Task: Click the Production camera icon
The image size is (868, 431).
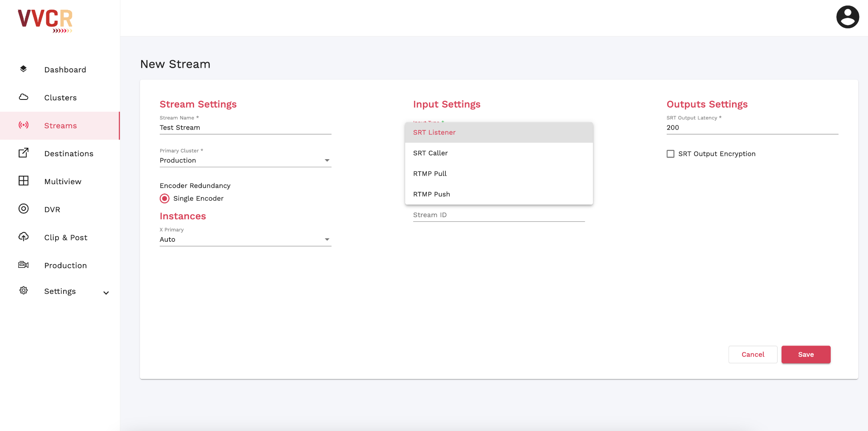Action: [23, 265]
